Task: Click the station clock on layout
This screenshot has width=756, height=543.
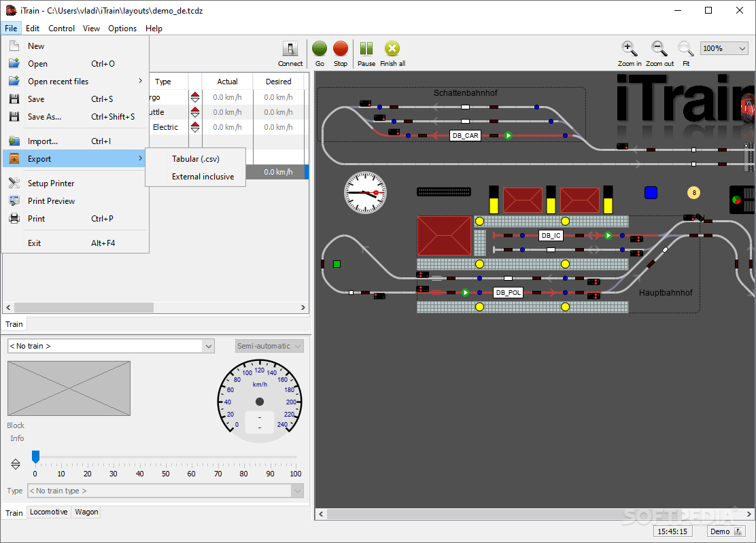Action: click(365, 193)
